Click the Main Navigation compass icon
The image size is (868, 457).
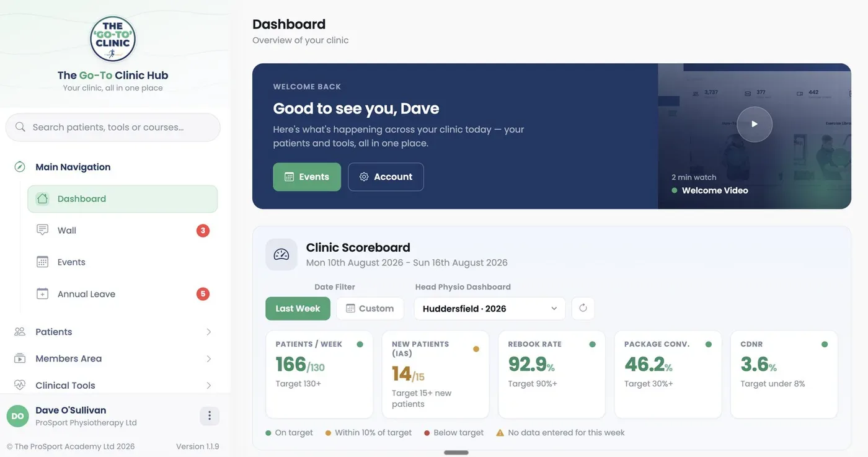pyautogui.click(x=20, y=167)
